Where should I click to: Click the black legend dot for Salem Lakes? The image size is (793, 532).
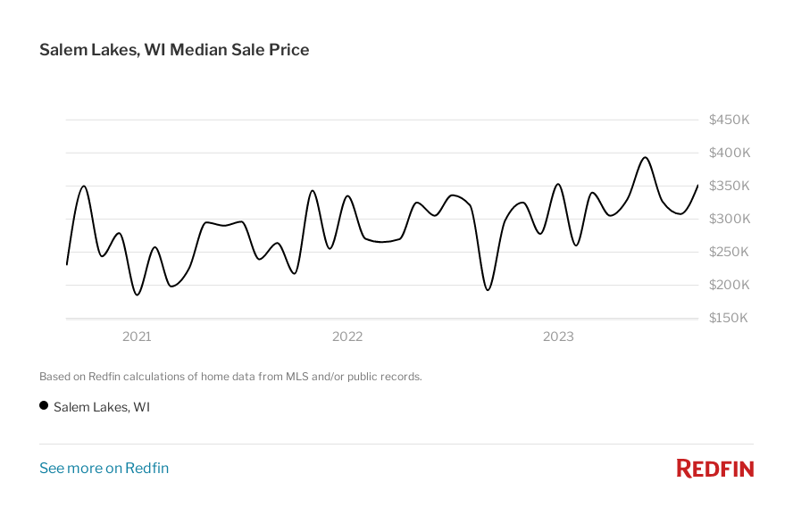(x=44, y=406)
